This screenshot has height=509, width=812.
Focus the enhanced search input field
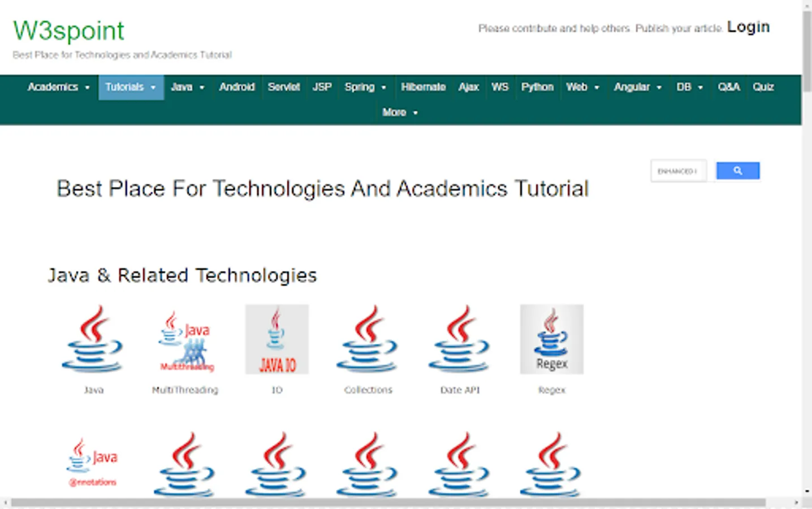coord(679,171)
